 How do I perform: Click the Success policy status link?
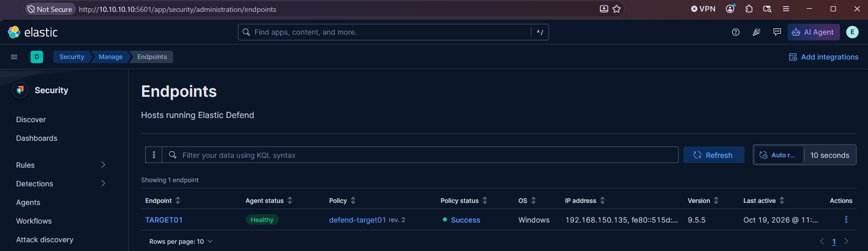466,220
